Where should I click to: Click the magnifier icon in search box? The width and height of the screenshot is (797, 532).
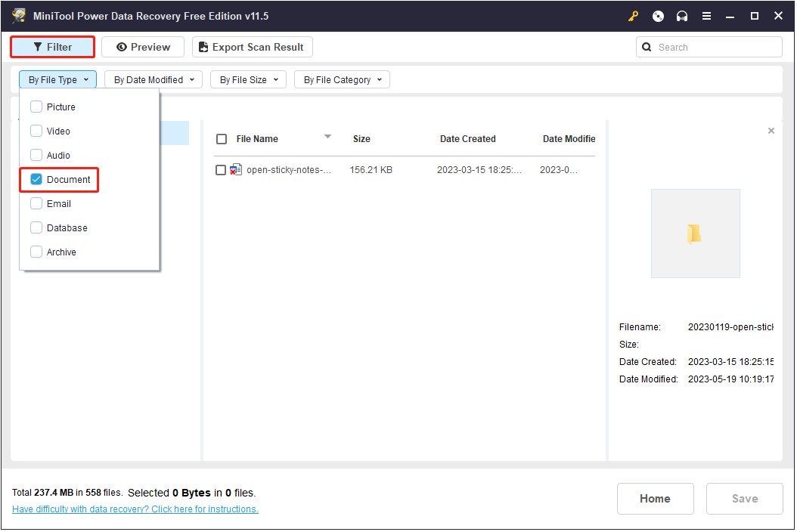pyautogui.click(x=647, y=47)
